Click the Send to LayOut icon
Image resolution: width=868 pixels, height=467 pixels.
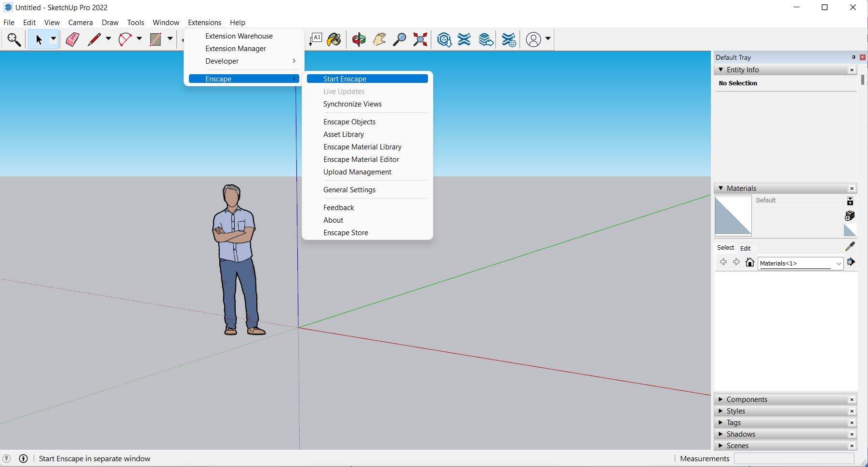pos(486,40)
